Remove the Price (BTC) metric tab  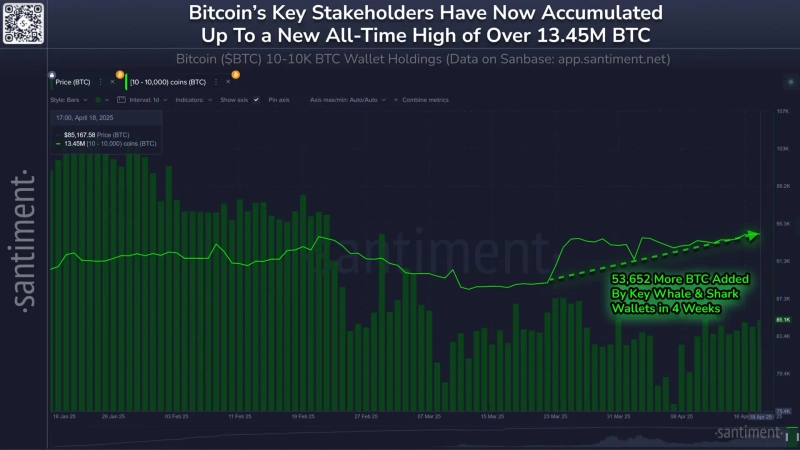click(111, 81)
